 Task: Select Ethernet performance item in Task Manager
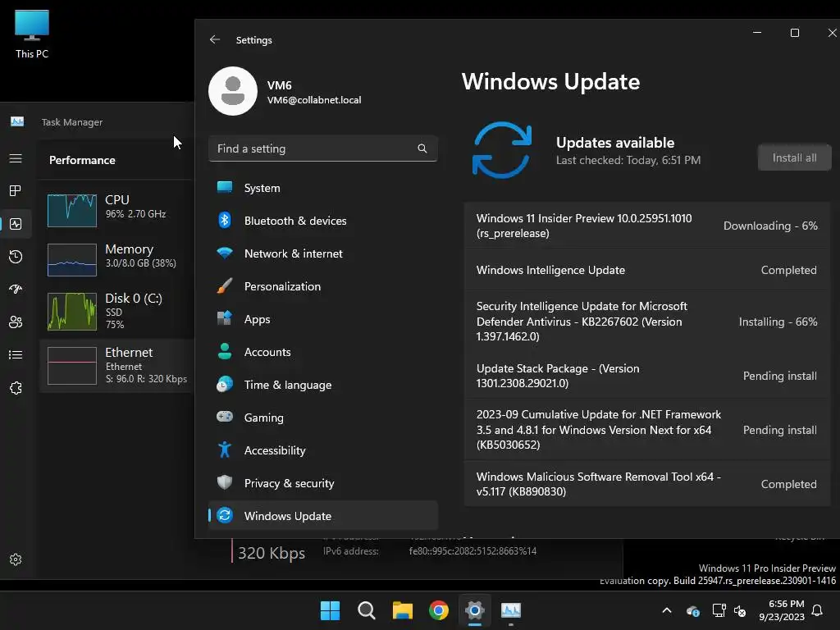coord(116,365)
